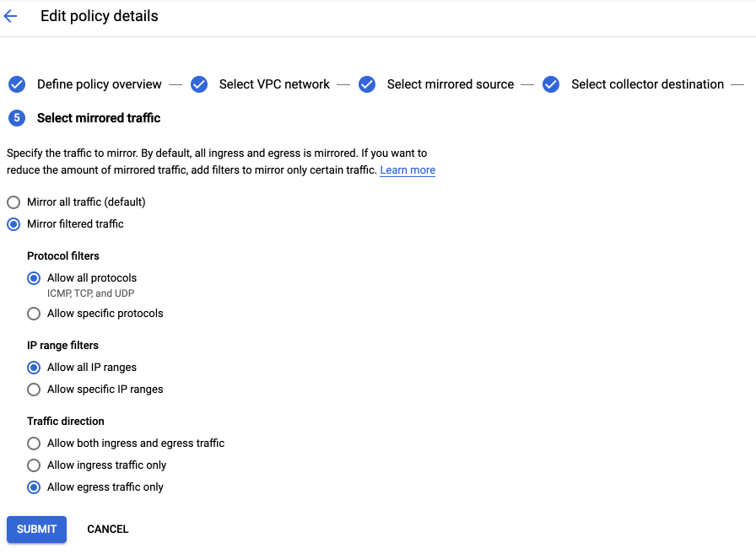This screenshot has width=756, height=559.
Task: Click the Select mirrored source checkmark icon
Action: [367, 84]
